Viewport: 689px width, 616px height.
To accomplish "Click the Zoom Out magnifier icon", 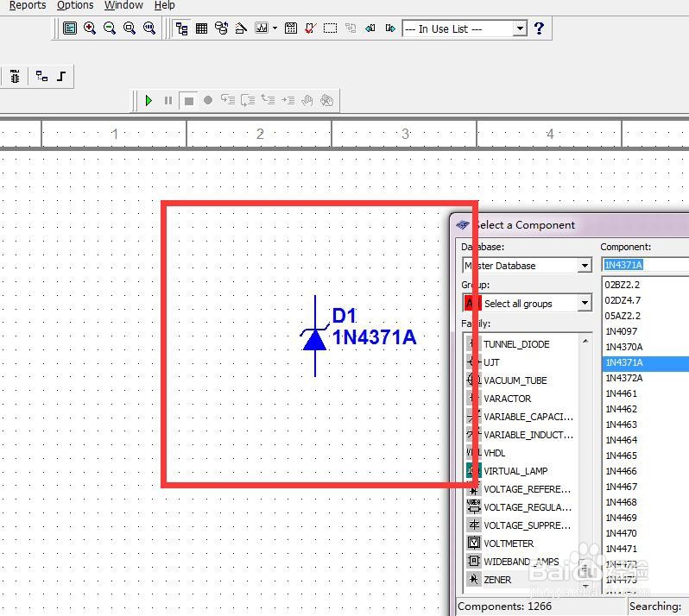I will (110, 28).
